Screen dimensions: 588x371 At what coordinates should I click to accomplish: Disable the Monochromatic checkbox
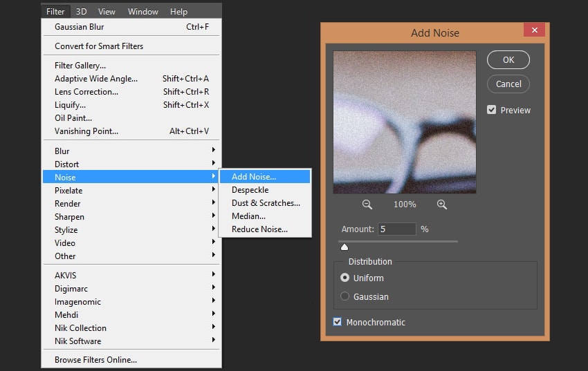click(338, 322)
